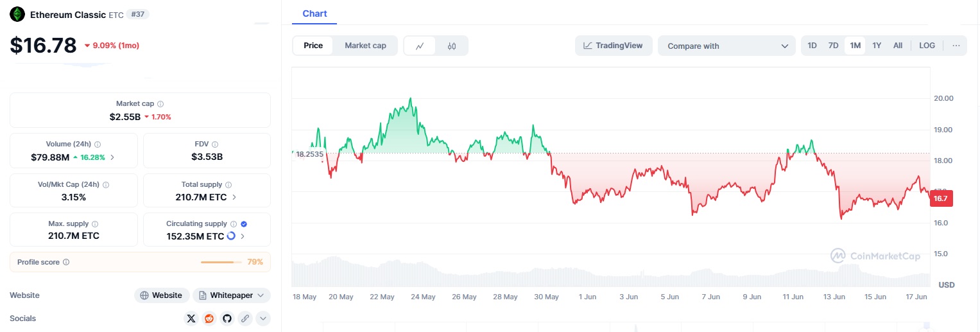Viewport: 980px width, 332px height.
Task: Select the Chart tab
Action: [x=314, y=13]
